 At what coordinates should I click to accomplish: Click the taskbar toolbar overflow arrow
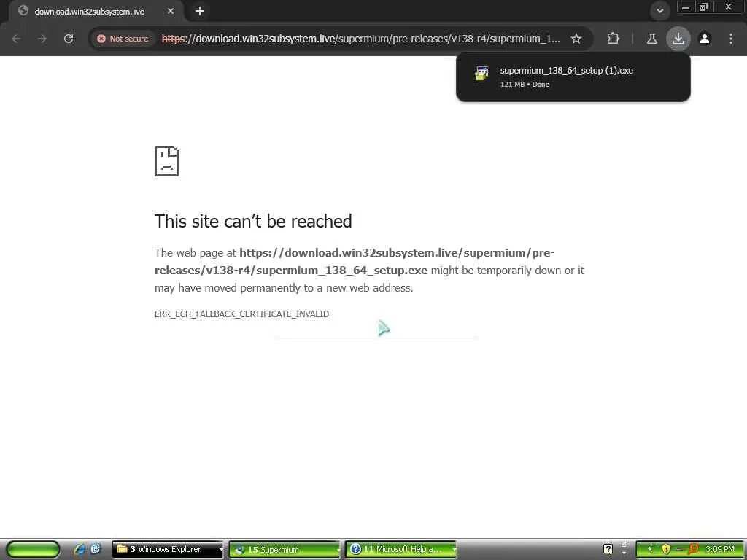624,553
